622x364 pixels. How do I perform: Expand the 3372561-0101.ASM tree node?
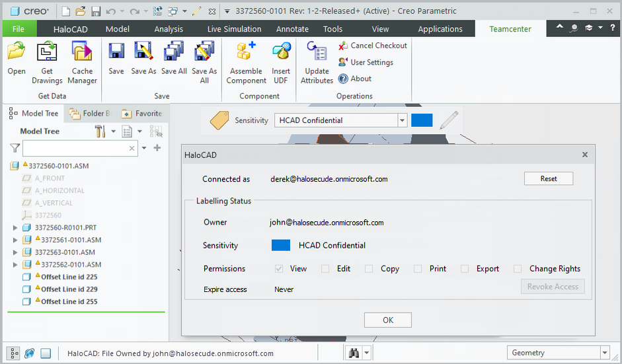click(x=15, y=240)
